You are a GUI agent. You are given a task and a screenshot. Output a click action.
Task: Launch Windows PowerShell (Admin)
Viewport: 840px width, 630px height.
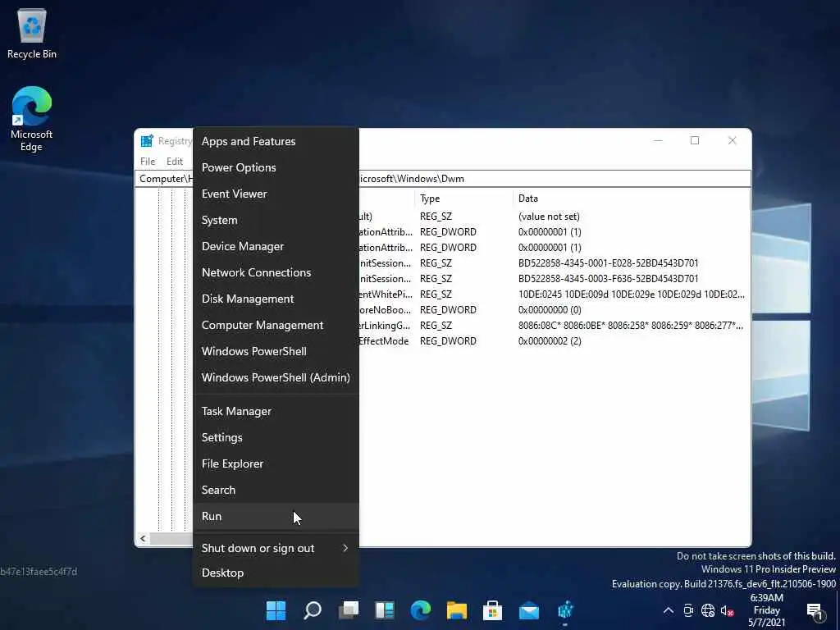pyautogui.click(x=276, y=377)
